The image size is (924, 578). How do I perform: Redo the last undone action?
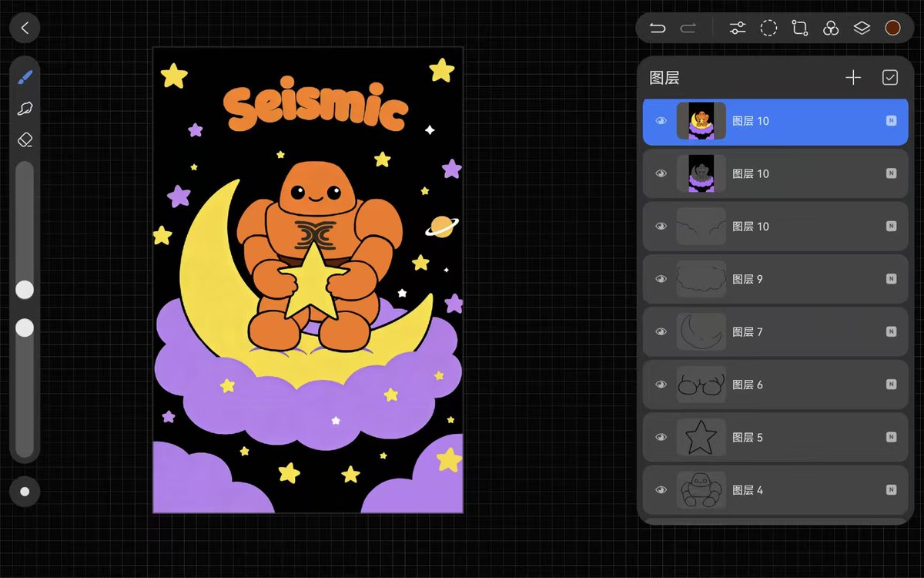688,29
